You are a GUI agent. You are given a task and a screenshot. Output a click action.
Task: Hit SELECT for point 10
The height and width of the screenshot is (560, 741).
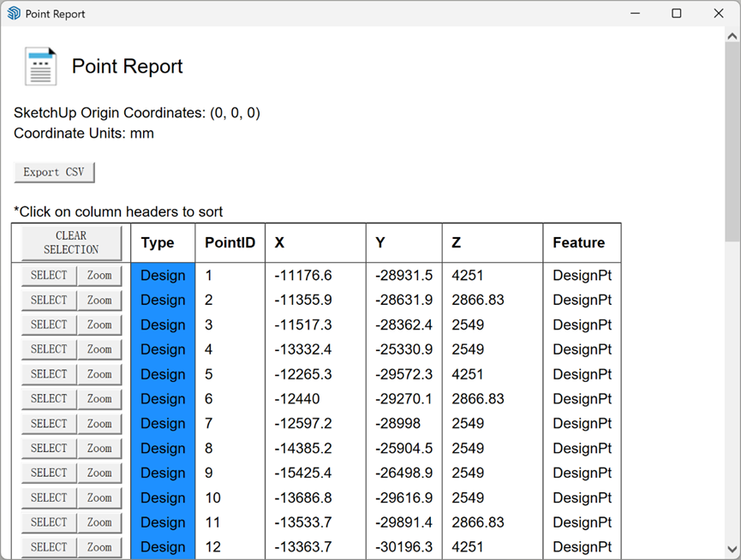[49, 497]
